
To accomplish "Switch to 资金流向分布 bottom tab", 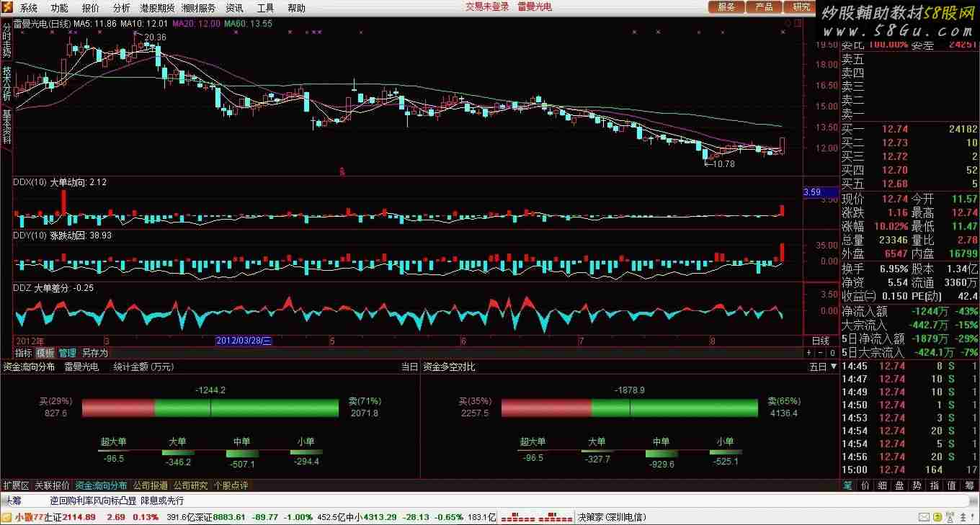I will tap(101, 485).
